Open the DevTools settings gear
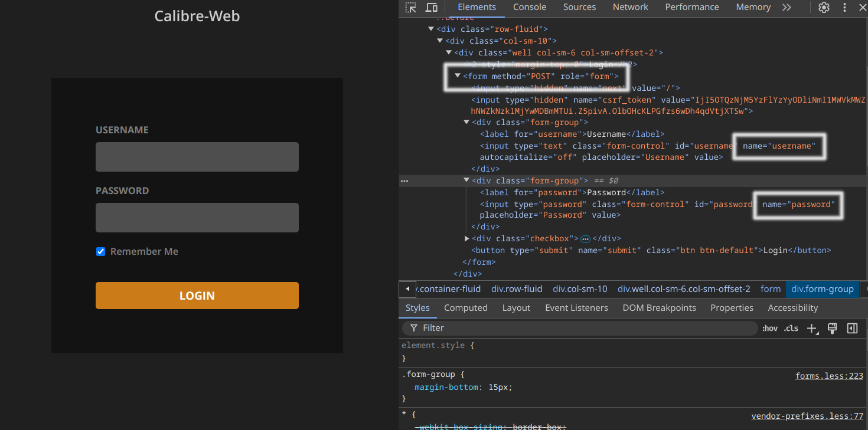The image size is (868, 430). 824,8
